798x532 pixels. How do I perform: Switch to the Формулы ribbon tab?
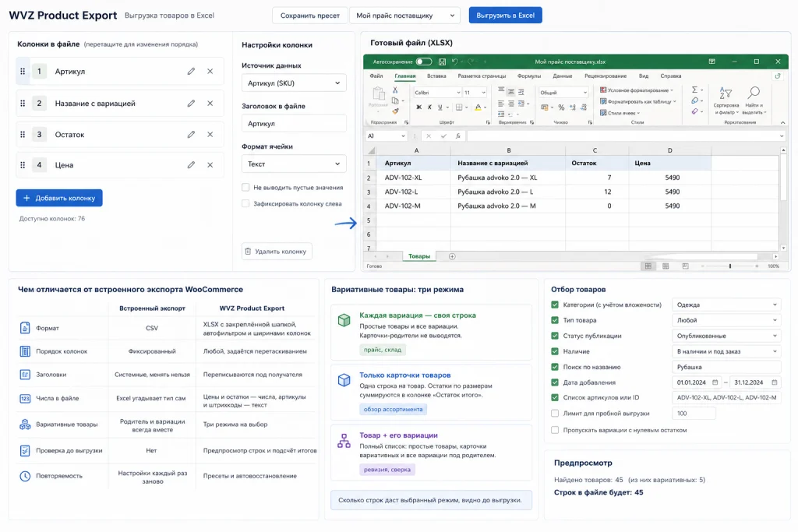529,76
